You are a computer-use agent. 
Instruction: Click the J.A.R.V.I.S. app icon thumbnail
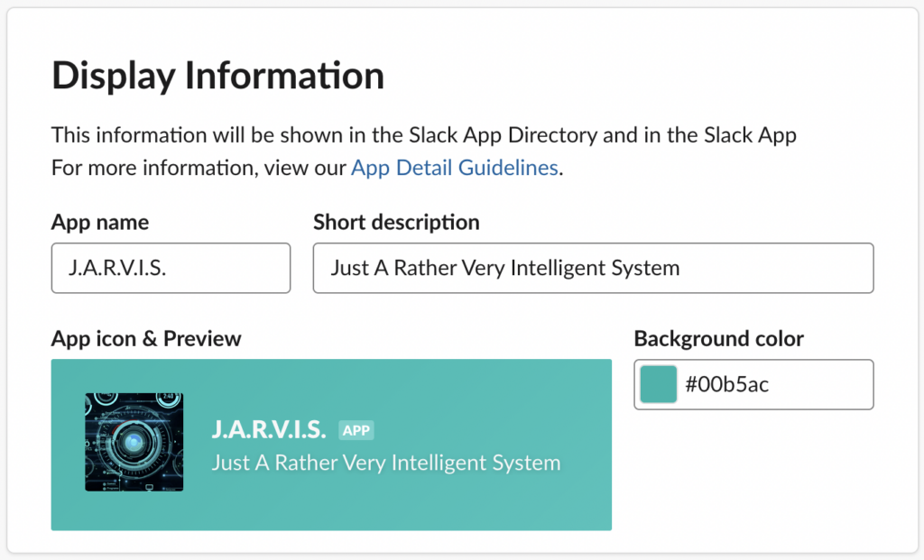[x=134, y=442]
